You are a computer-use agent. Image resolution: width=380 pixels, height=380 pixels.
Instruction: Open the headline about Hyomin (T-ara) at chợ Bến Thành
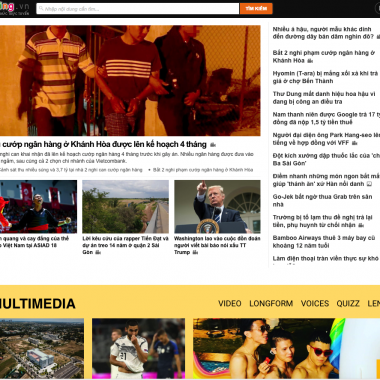coord(325,77)
